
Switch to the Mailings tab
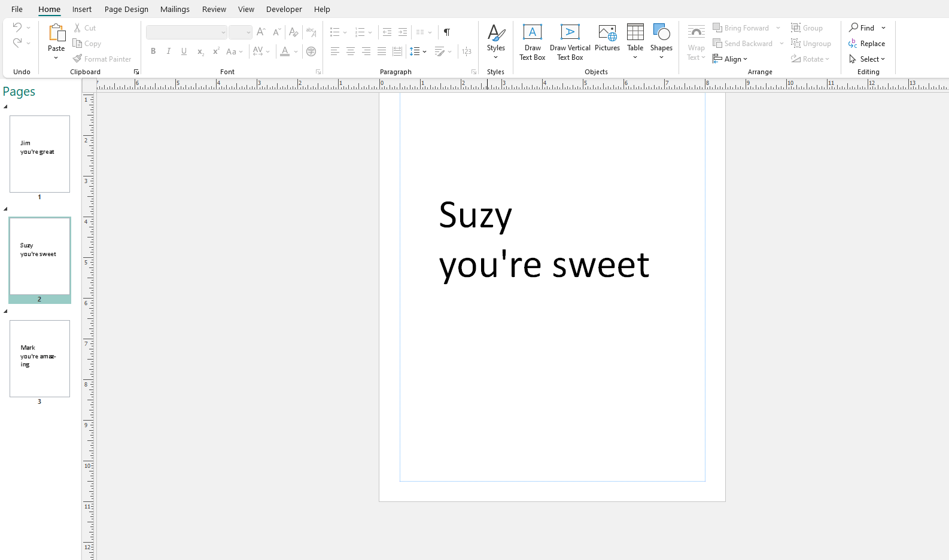175,9
